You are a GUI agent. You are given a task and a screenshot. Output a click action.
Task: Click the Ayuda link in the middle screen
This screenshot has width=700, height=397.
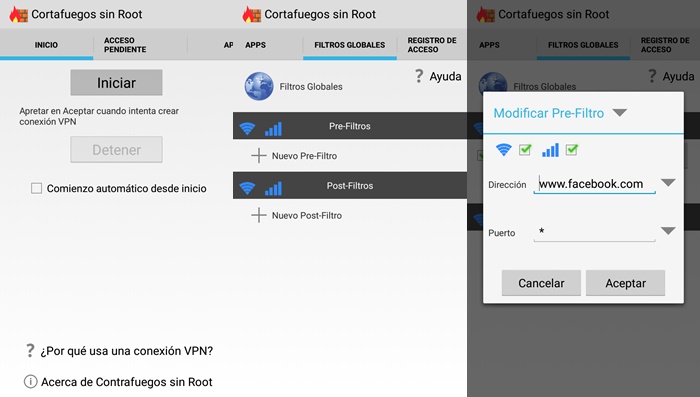tap(445, 76)
